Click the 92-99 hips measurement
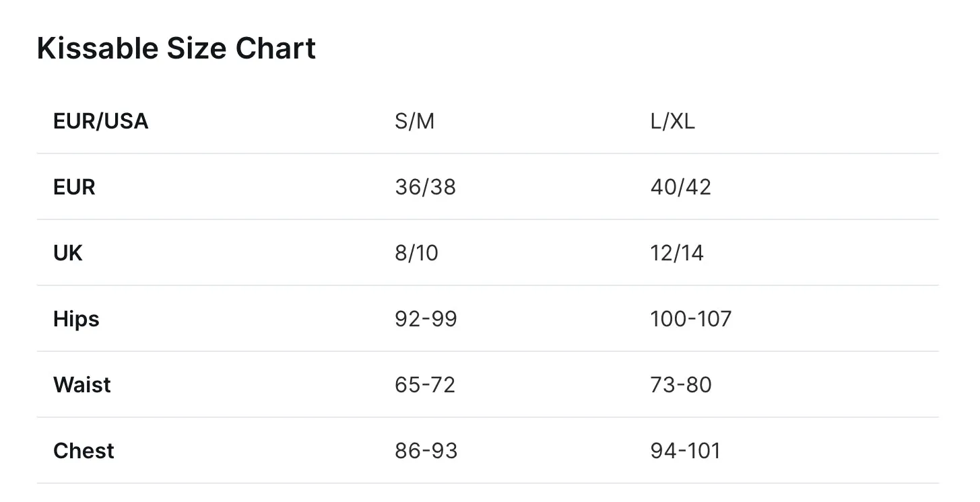 tap(426, 319)
